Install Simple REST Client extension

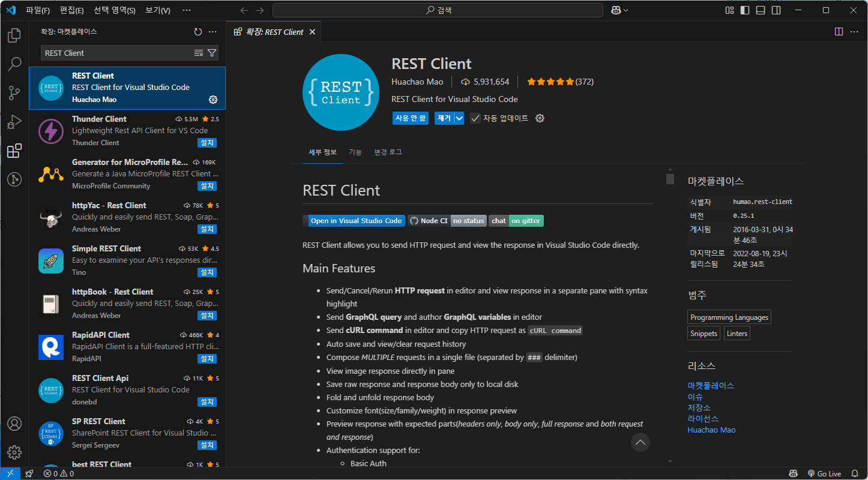[x=207, y=272]
